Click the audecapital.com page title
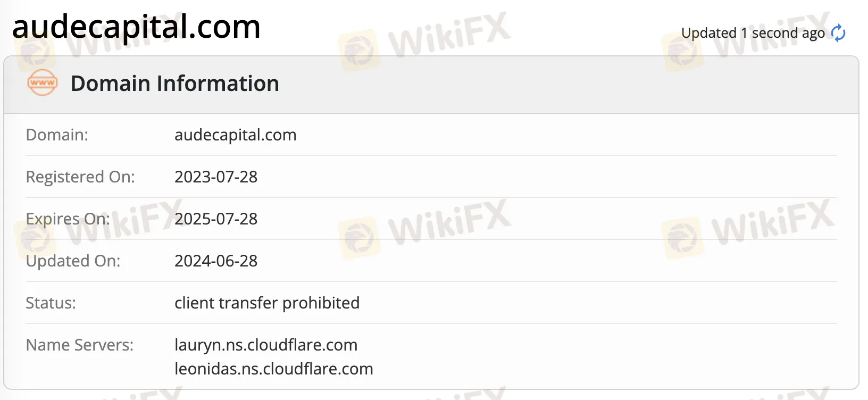This screenshot has width=868, height=400. (x=136, y=27)
